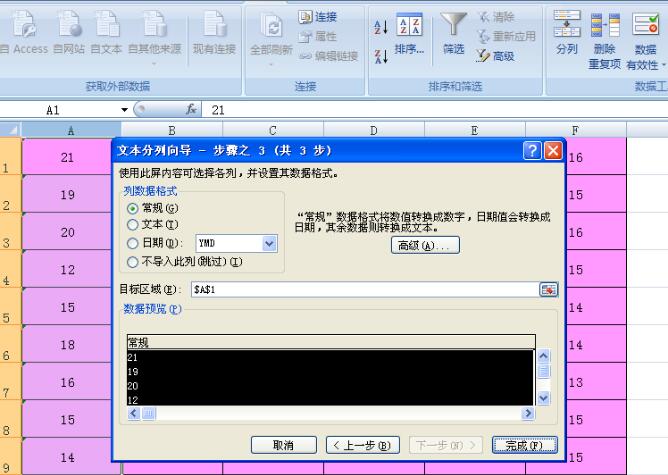Select column F header
The width and height of the screenshot is (668, 475).
[x=576, y=130]
